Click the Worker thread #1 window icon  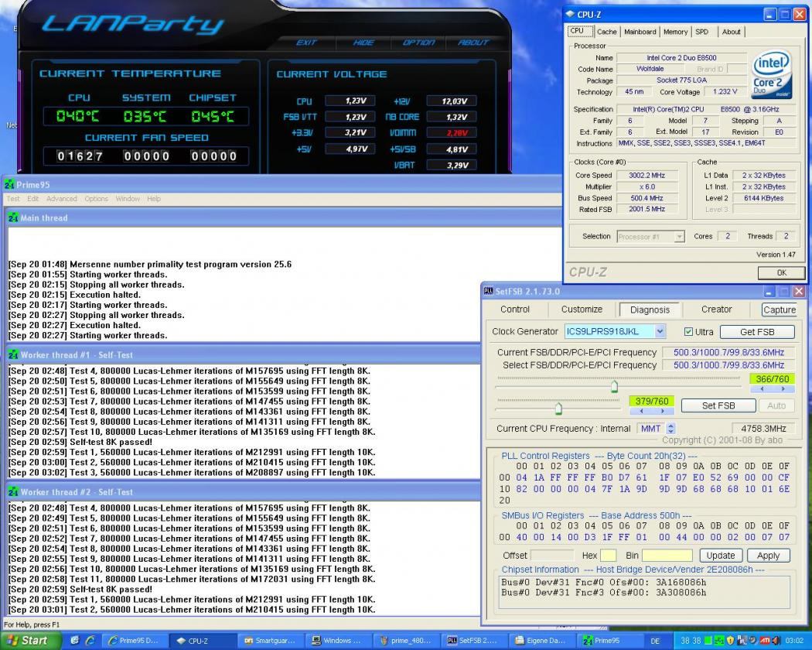[x=13, y=355]
